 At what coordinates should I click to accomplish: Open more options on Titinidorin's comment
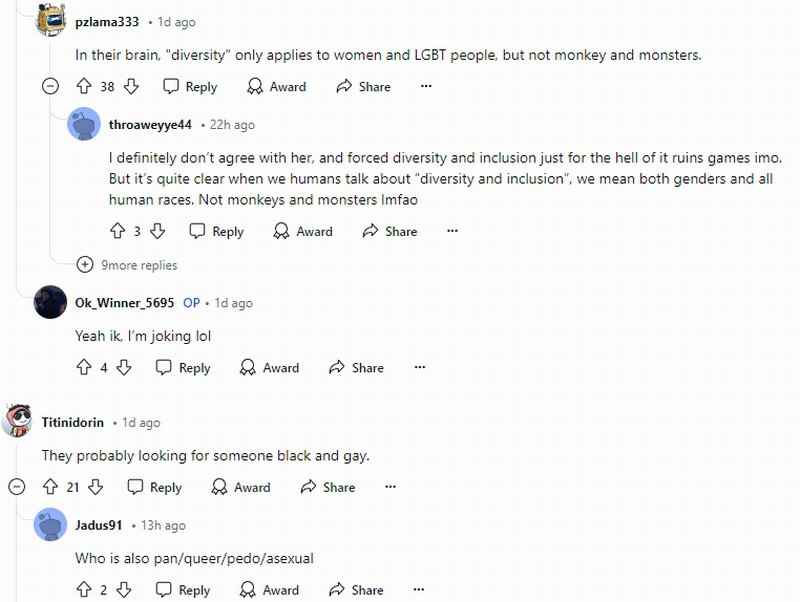coord(390,487)
